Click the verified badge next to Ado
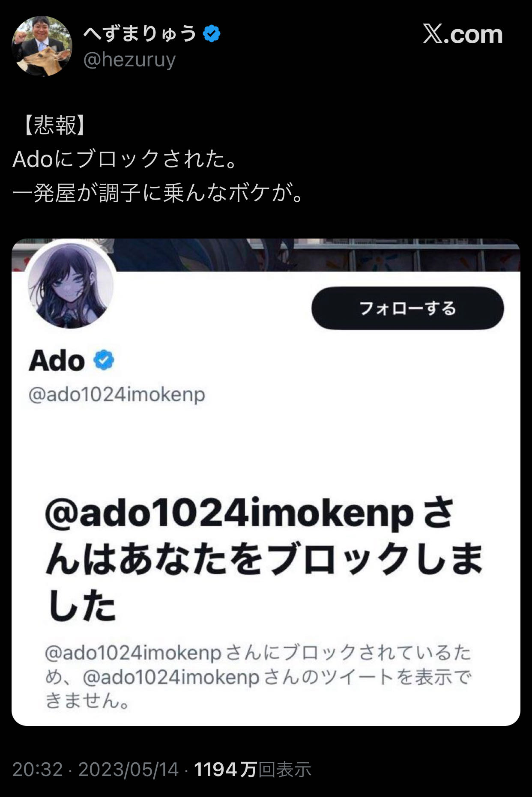The image size is (532, 797). point(104,360)
